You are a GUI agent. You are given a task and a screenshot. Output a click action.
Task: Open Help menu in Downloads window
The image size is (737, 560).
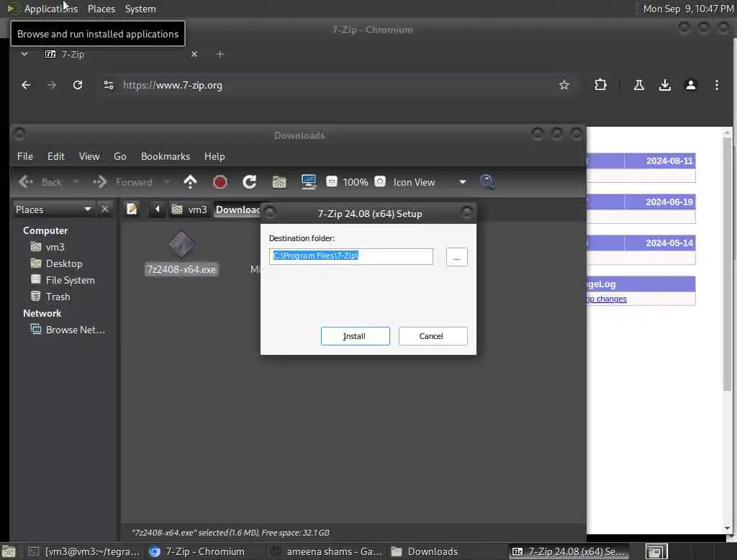tap(214, 156)
